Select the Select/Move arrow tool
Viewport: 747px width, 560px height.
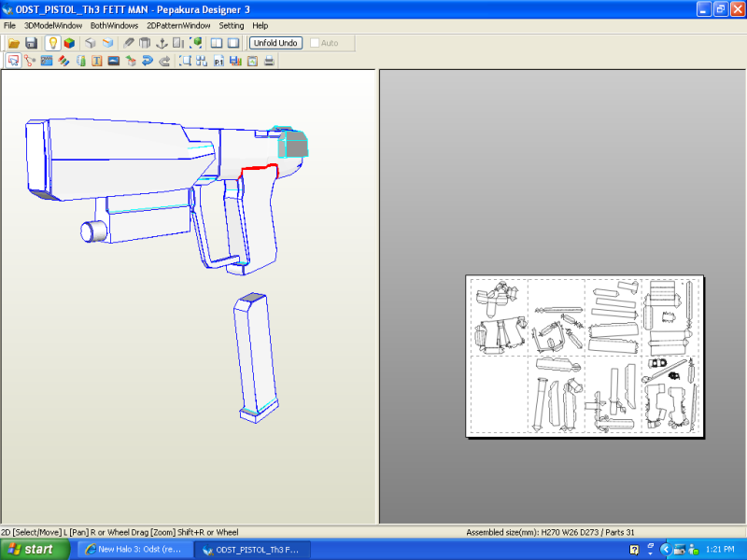tap(14, 61)
